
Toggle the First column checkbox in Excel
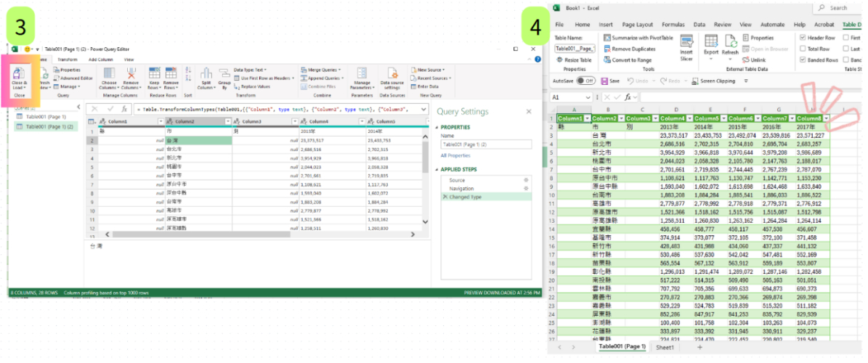pyautogui.click(x=846, y=38)
